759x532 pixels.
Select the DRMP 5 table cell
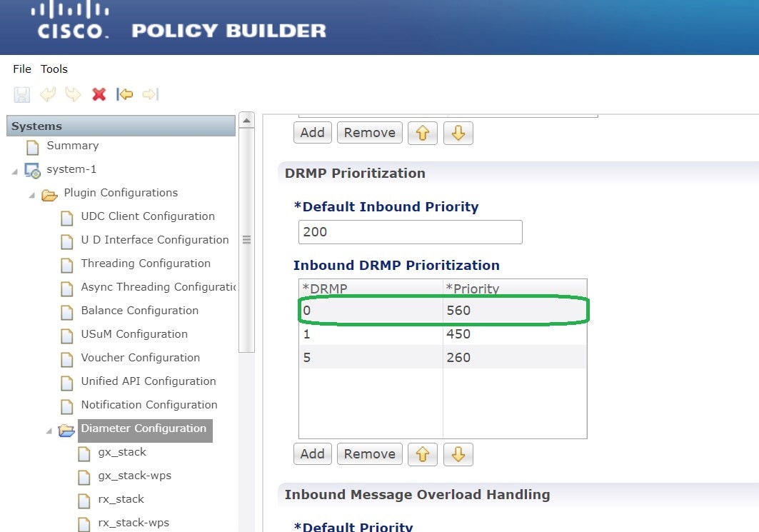(371, 357)
